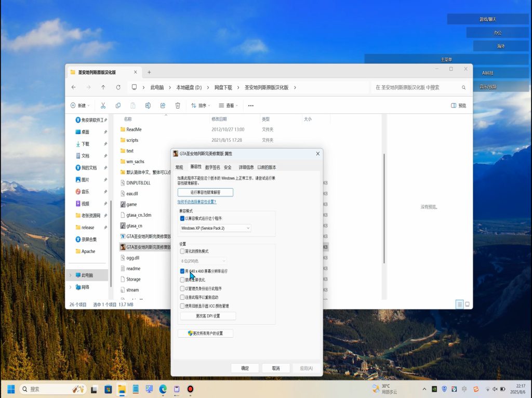Toggle 使用旧版显示器 ICC 颜色管理 checkbox

[182, 306]
